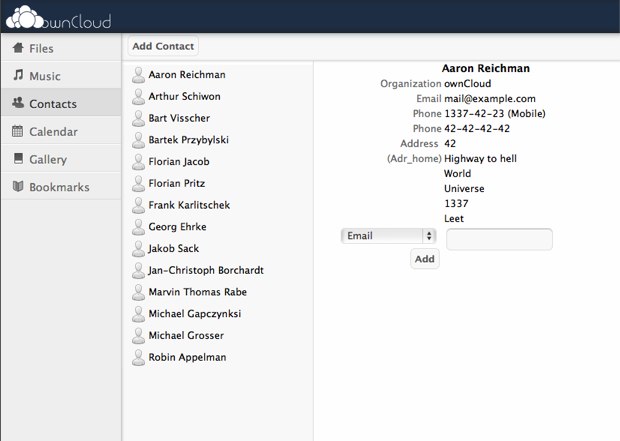Screen dimensions: 620x441
Task: Go to the Contacts section
Action: (x=61, y=103)
